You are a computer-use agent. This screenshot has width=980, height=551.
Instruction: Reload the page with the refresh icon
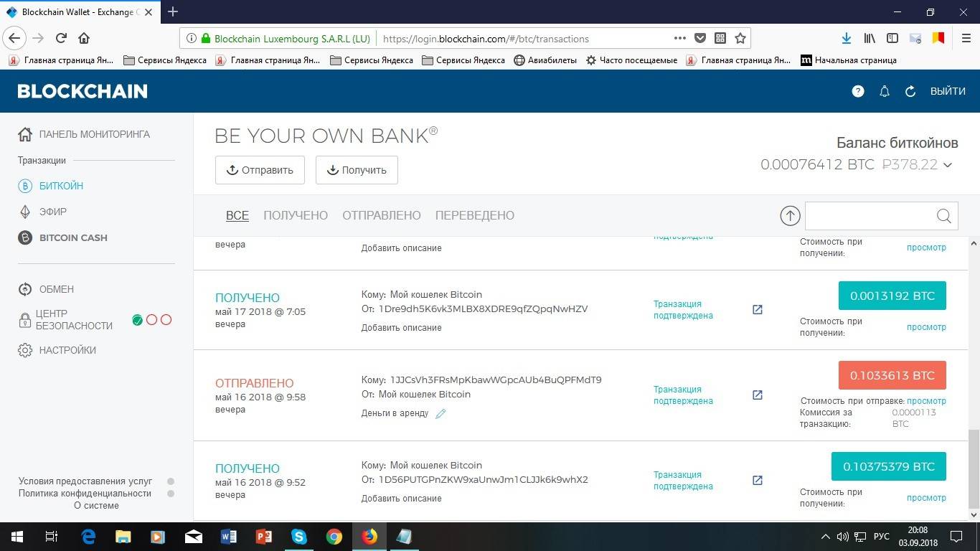point(61,38)
